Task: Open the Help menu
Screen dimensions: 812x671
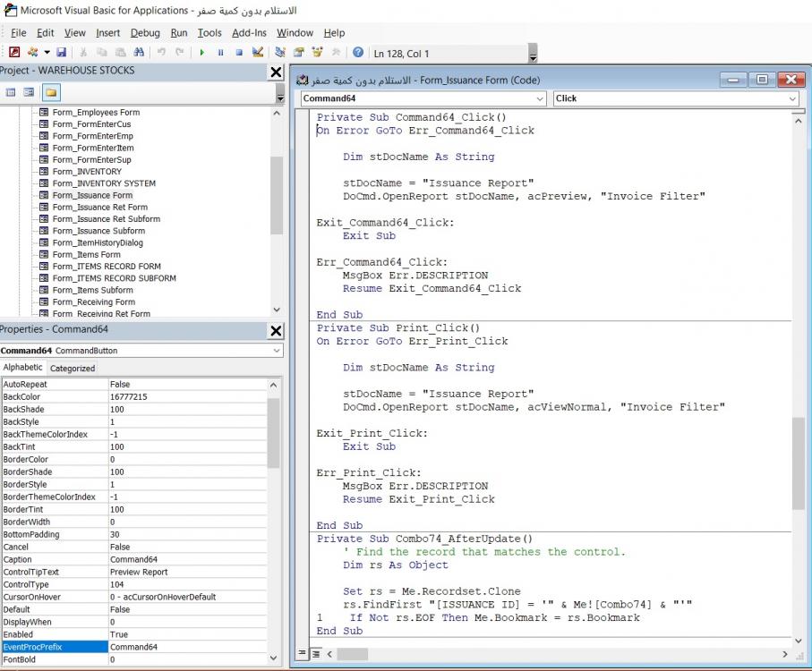Action: click(x=334, y=32)
